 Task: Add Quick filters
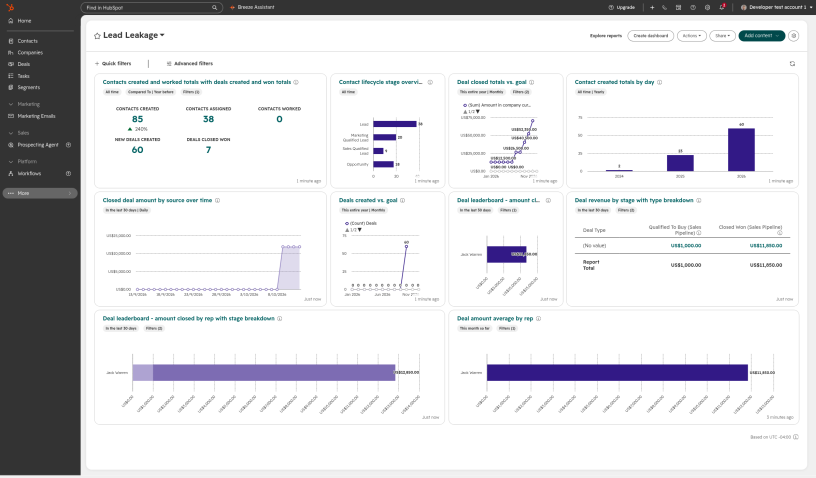point(113,63)
